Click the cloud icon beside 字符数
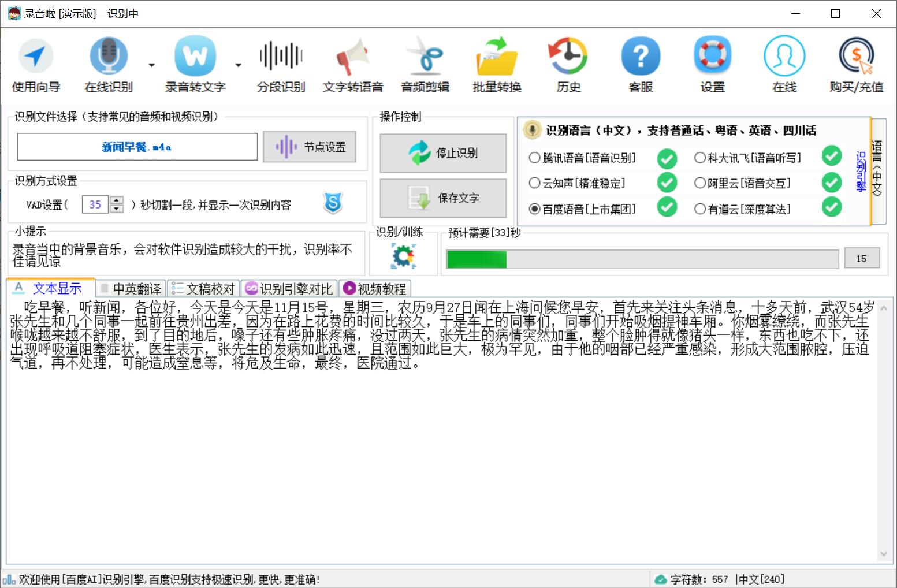 pyautogui.click(x=660, y=579)
